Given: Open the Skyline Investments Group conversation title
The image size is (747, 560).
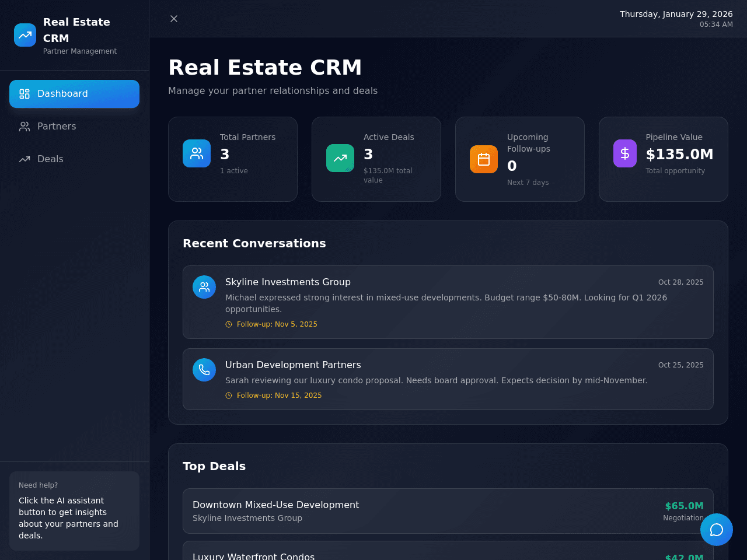Looking at the screenshot, I should tap(288, 282).
